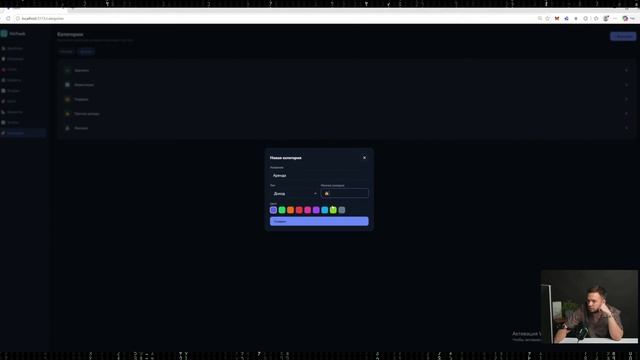Image resolution: width=640 pixels, height=360 pixels.
Task: Switch to the first category tab
Action: 66,51
